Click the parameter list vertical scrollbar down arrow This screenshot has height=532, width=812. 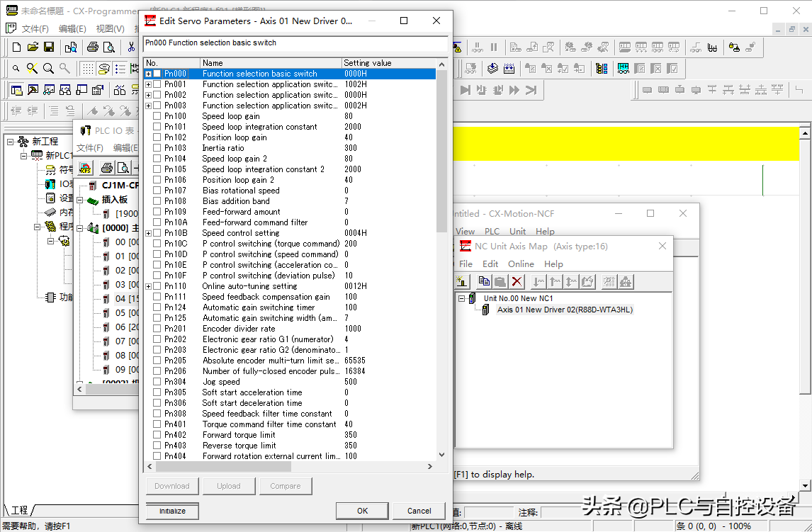pos(442,455)
